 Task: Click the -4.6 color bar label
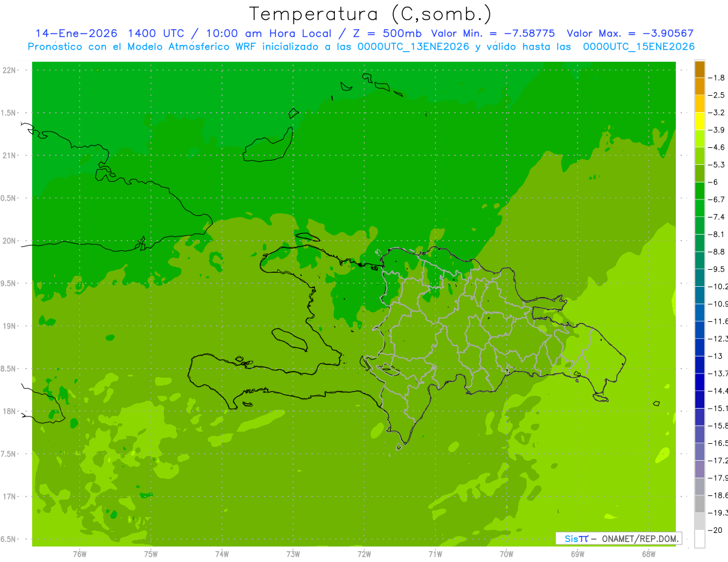[x=716, y=147]
